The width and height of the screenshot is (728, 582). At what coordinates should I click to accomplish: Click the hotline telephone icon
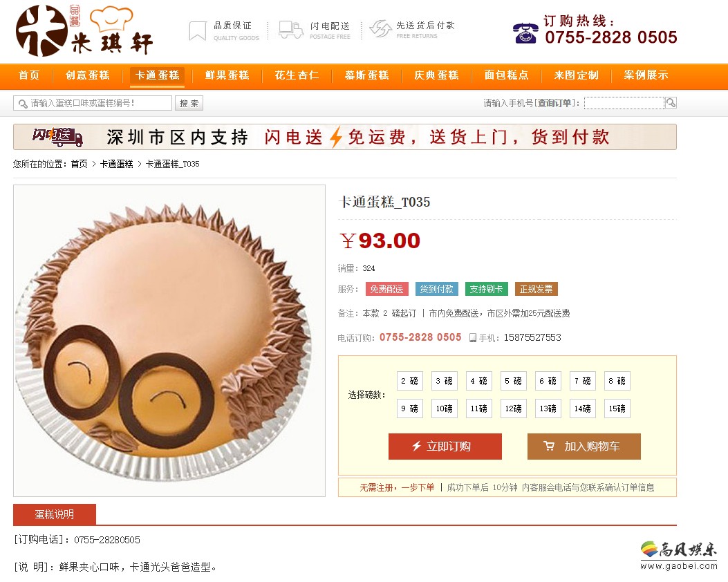tap(525, 33)
